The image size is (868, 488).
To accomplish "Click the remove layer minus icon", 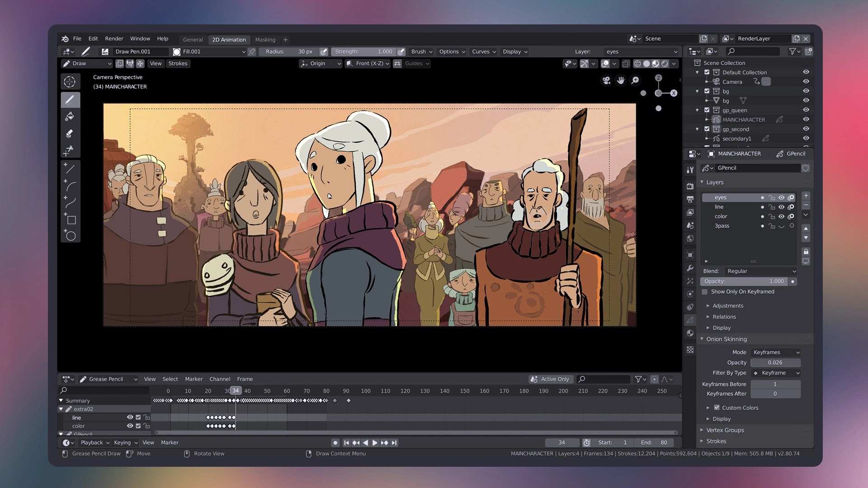I will pyautogui.click(x=806, y=205).
